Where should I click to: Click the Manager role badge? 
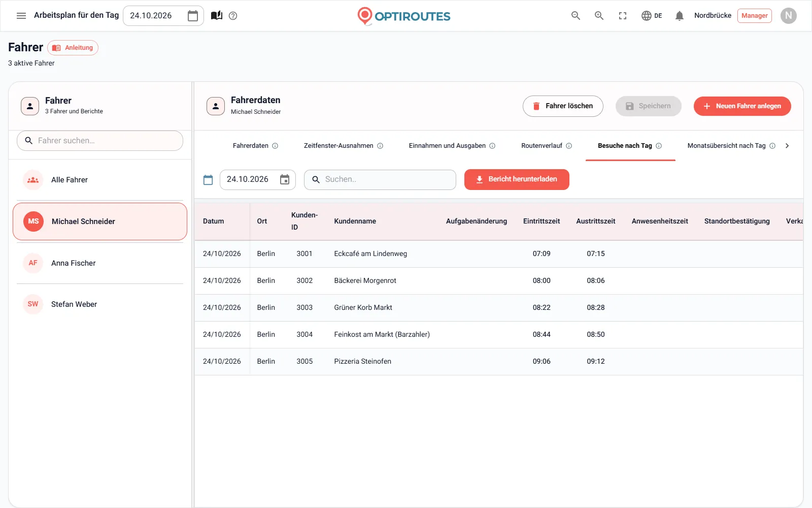(x=755, y=16)
